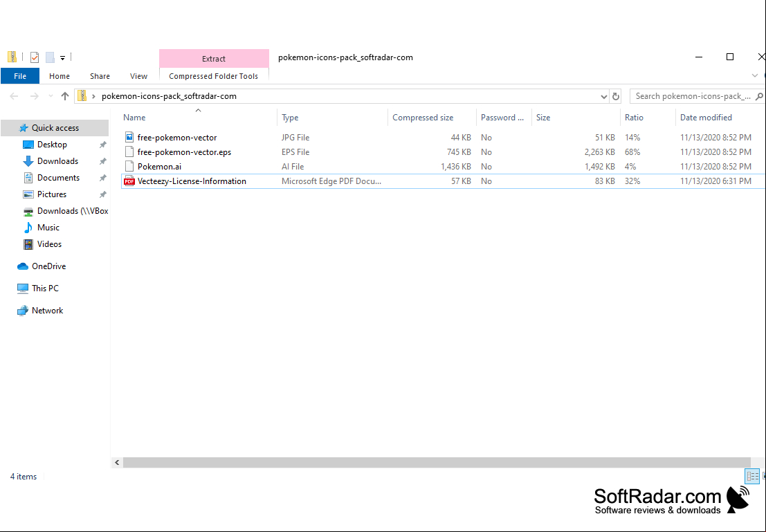
Task: Select the Extract contextual tab
Action: (214, 59)
